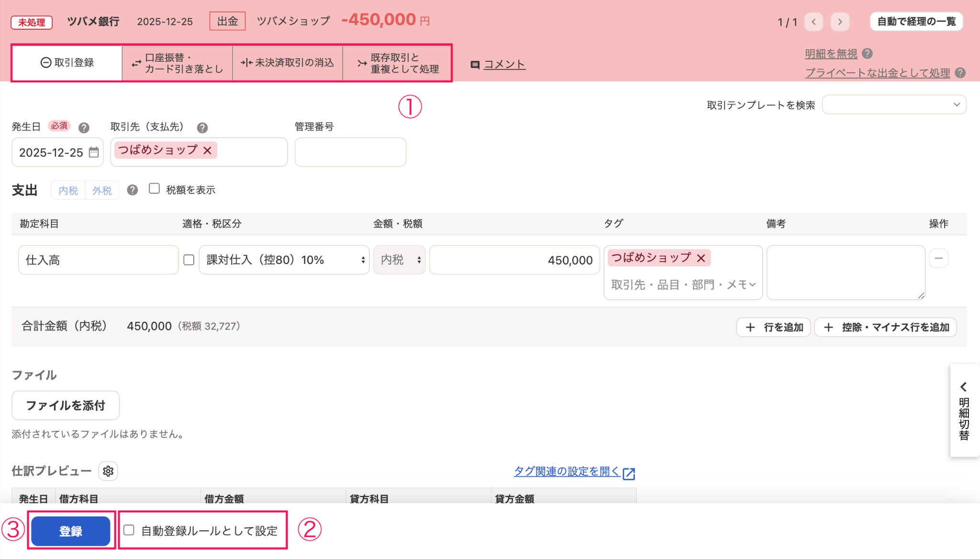Tick the 適格 checkbox in the 仕入高 row

[x=189, y=260]
